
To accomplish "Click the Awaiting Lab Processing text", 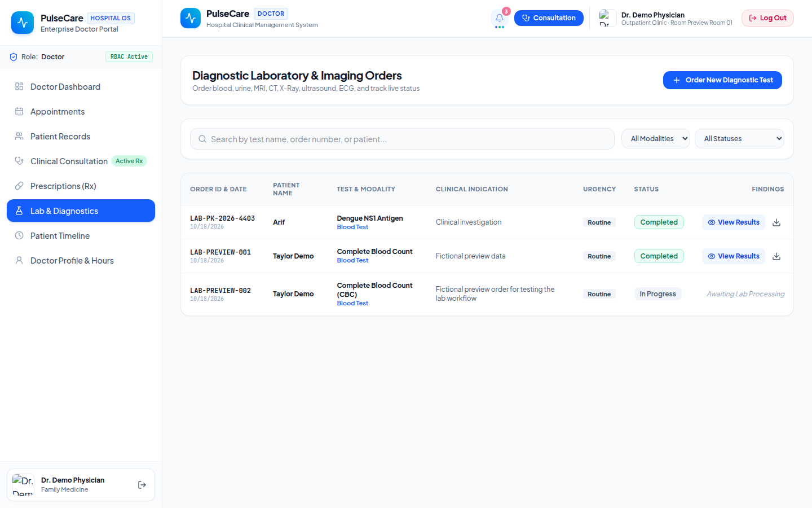I will pyautogui.click(x=745, y=294).
